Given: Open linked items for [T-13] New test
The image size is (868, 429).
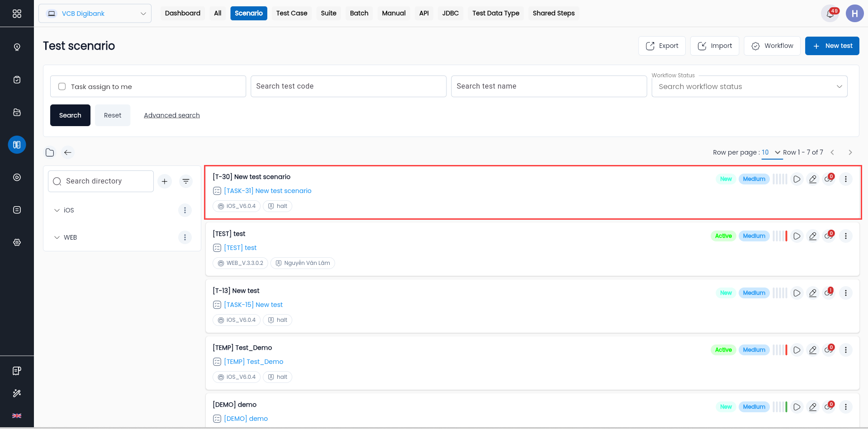Looking at the screenshot, I should (x=829, y=293).
